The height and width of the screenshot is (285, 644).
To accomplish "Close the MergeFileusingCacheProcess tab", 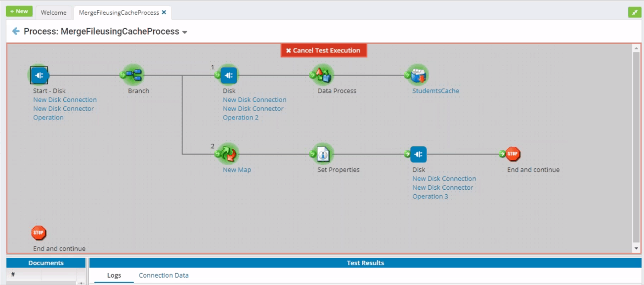I will point(164,12).
